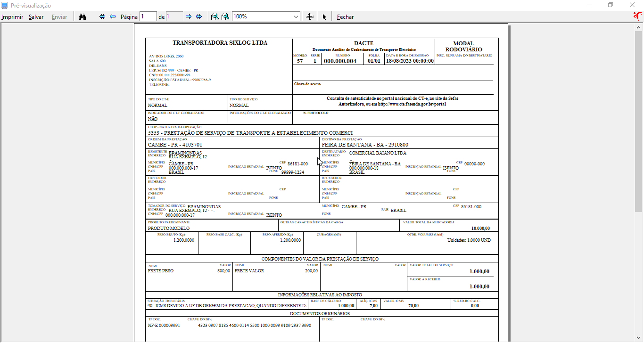The image size is (644, 343).
Task: Click the 'MODAL RODOVIÁRIO' text
Action: (x=463, y=46)
